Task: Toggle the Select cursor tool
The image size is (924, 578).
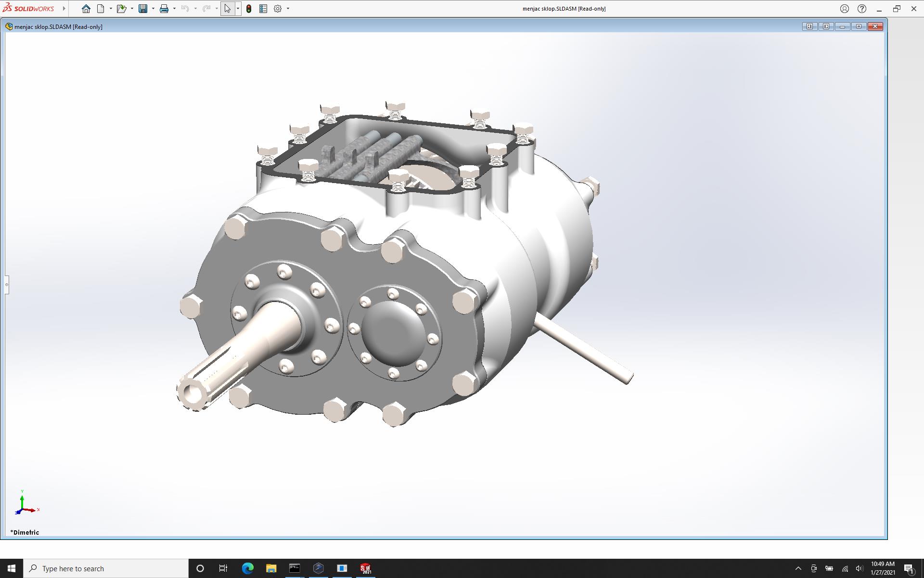Action: [227, 9]
